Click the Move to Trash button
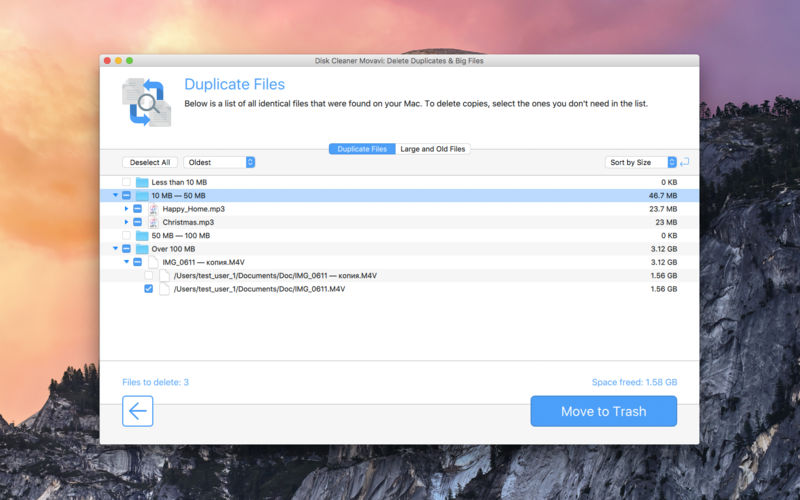 coord(604,411)
